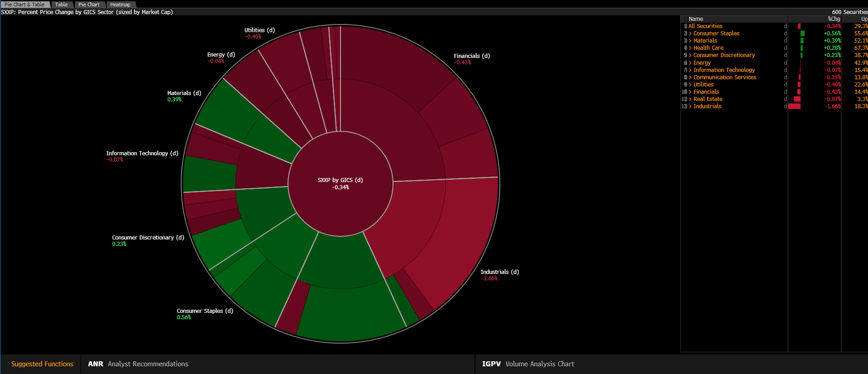Click the Energy (d) pie chart label
868x374 pixels.
coord(221,55)
